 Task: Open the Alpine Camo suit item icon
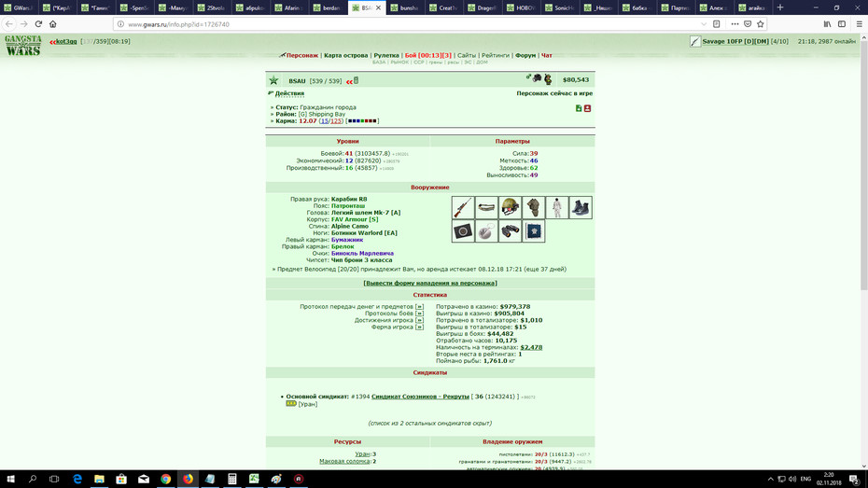tap(557, 207)
